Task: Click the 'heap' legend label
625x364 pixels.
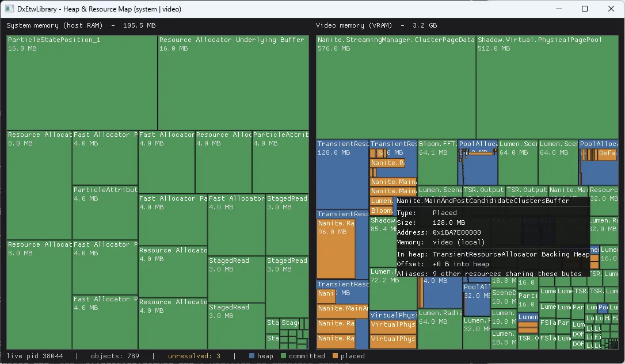Action: click(x=265, y=355)
